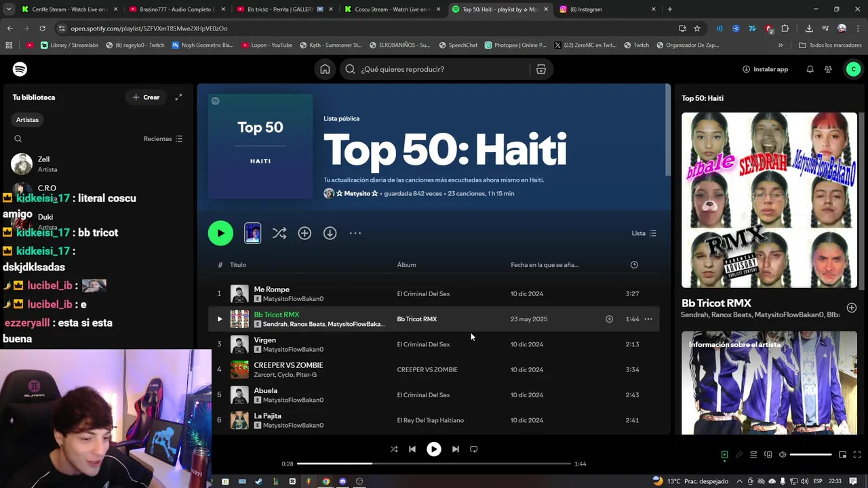Open the Todos los marcadores folder
Viewport: 868px width, 488px height.
[831, 45]
